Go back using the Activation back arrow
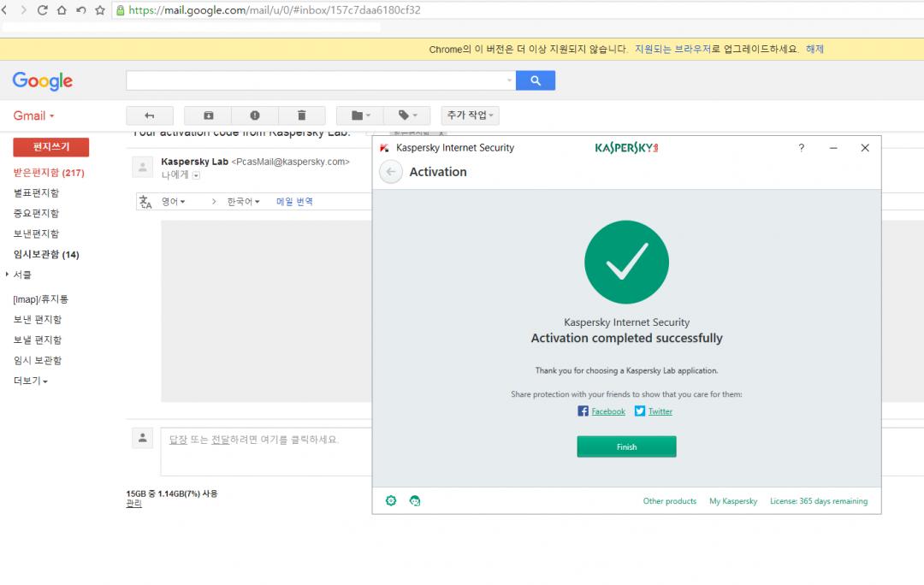Screen dimensions: 924x585 tap(391, 172)
